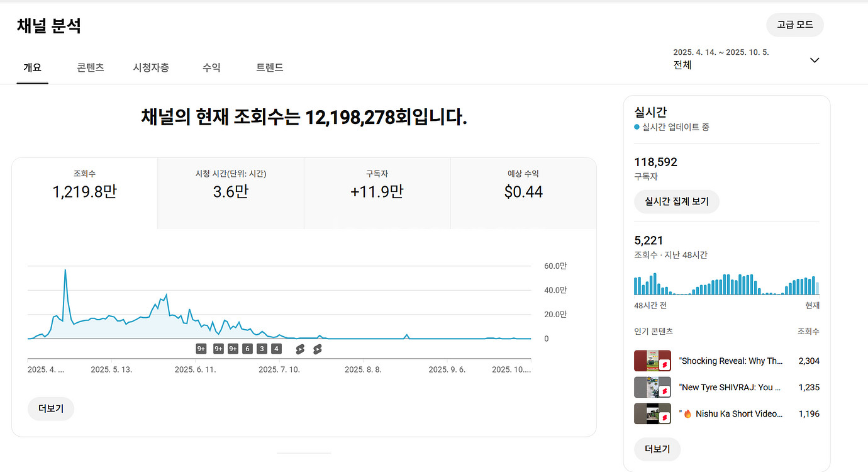Switch to the 콘텐츠 tab
The height and width of the screenshot is (472, 868).
[x=91, y=67]
